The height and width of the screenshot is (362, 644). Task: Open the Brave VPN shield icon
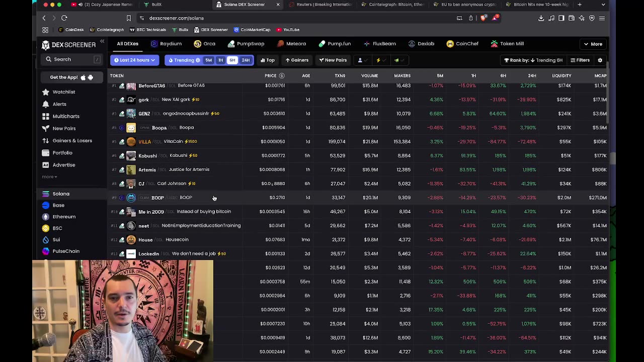[x=592, y=18]
